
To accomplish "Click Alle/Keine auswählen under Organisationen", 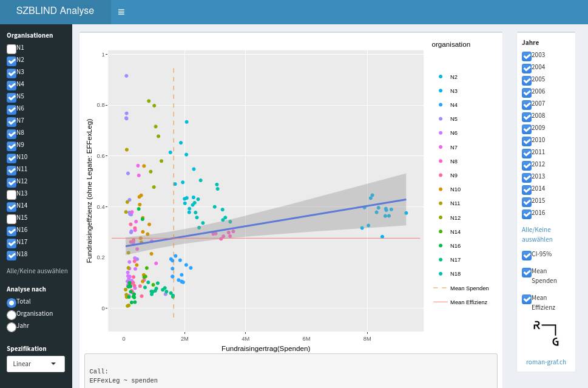I will tap(37, 271).
